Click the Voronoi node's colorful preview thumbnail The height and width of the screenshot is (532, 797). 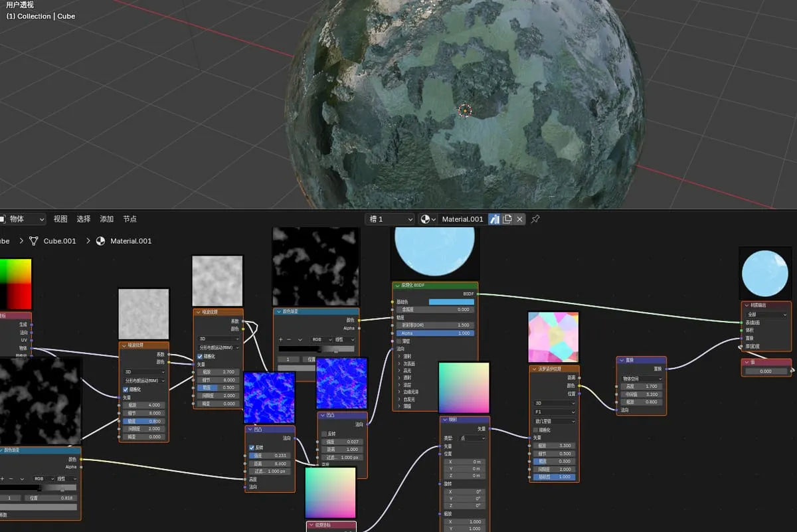click(554, 337)
